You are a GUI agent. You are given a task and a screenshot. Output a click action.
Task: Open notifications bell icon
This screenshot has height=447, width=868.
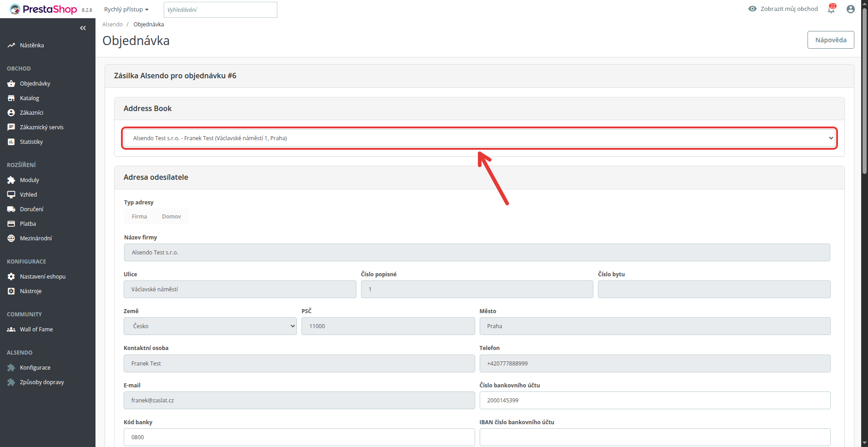tap(831, 9)
